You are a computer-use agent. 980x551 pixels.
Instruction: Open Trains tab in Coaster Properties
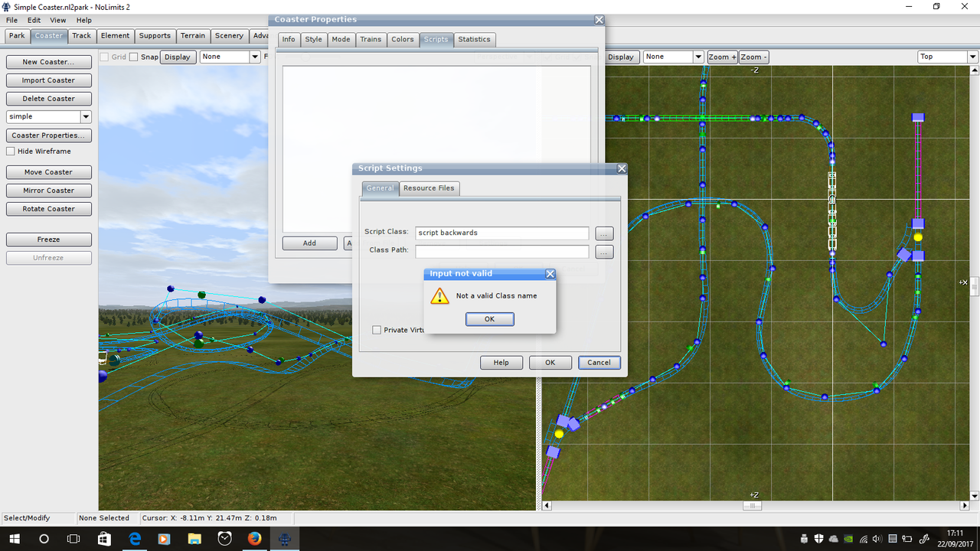click(x=371, y=39)
